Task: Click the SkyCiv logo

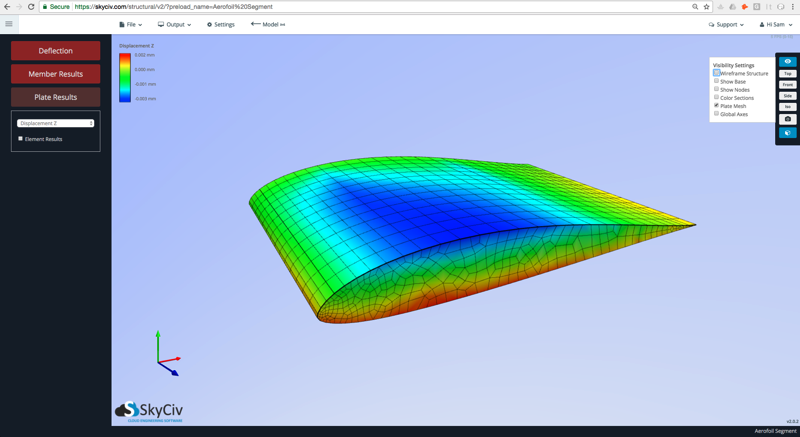Action: [149, 410]
